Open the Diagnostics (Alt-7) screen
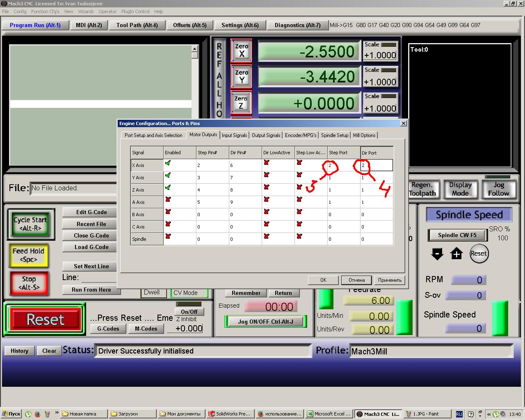Screen dimensions: 525x420 298,25
